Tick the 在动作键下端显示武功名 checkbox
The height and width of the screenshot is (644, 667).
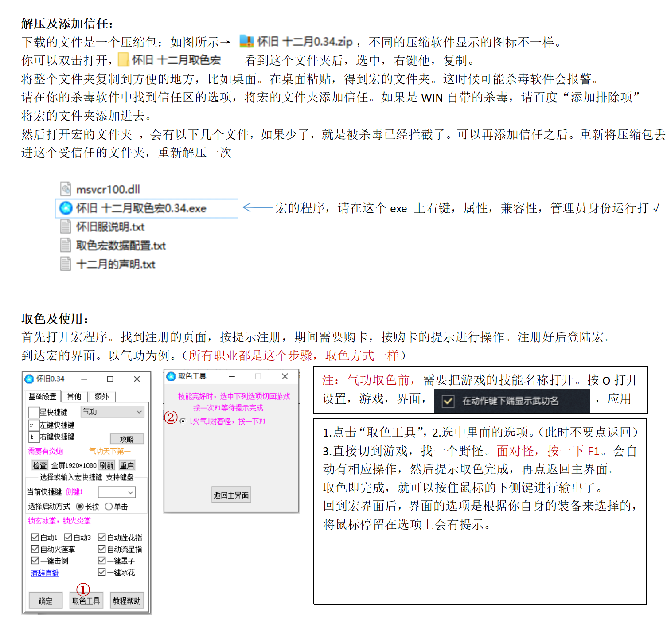[448, 401]
